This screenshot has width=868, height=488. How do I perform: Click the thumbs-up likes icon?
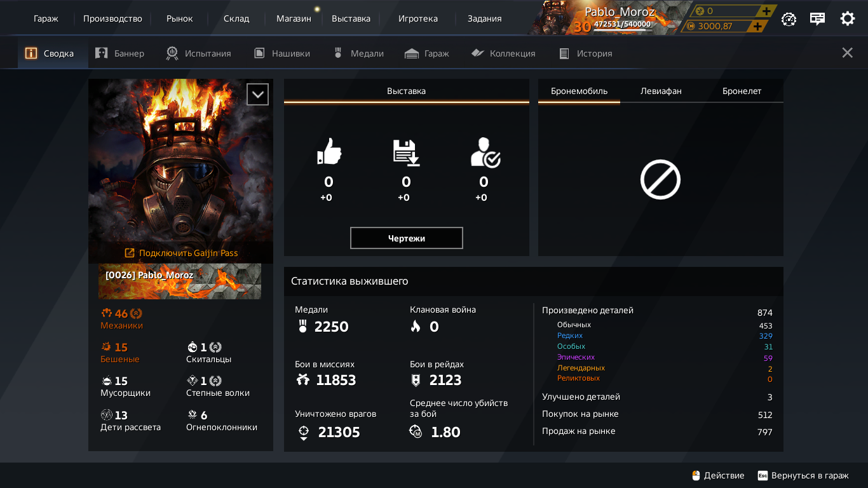(x=329, y=152)
